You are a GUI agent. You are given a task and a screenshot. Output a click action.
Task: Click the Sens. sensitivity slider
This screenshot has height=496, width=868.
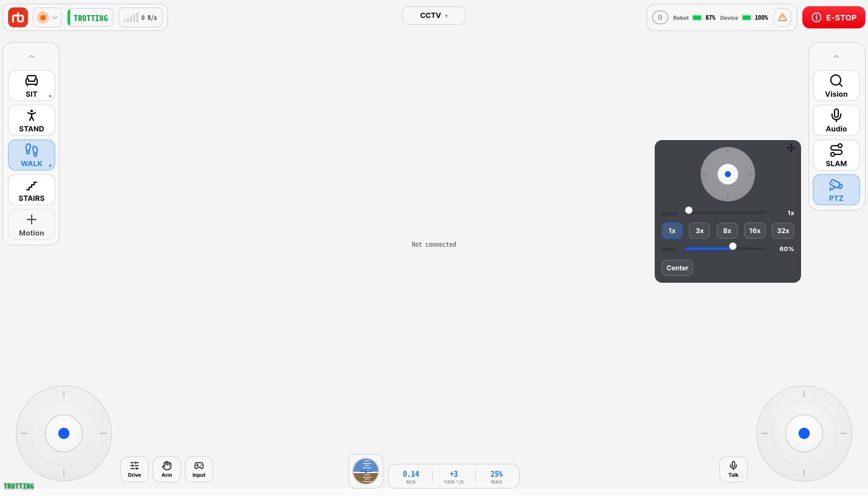point(725,249)
